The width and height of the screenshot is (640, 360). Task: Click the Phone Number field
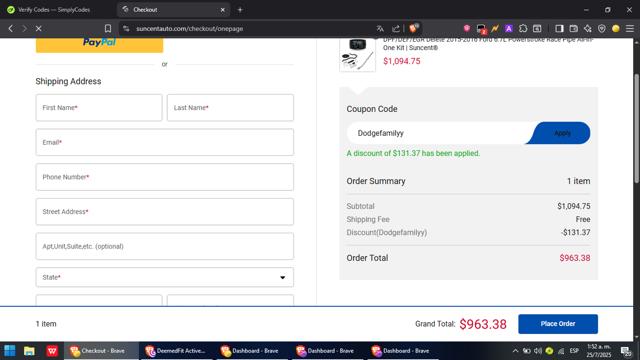click(164, 177)
